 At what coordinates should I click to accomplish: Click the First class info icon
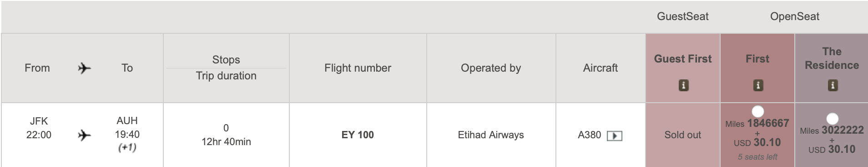click(x=757, y=85)
